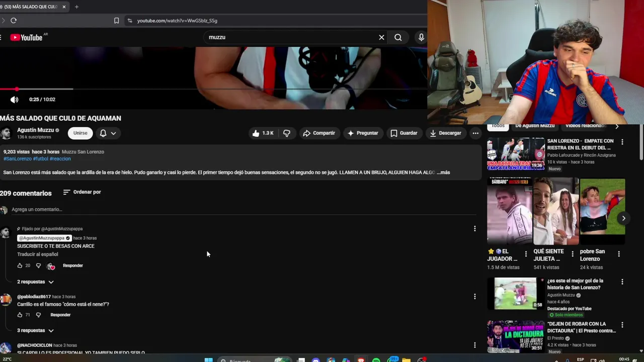Click Traducir al español on pinned comment
The image size is (644, 362).
38,254
